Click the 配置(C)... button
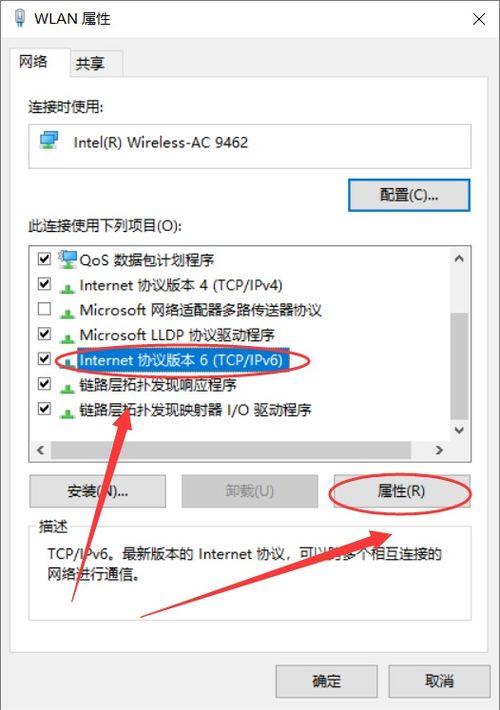The width and height of the screenshot is (500, 710). (x=409, y=195)
